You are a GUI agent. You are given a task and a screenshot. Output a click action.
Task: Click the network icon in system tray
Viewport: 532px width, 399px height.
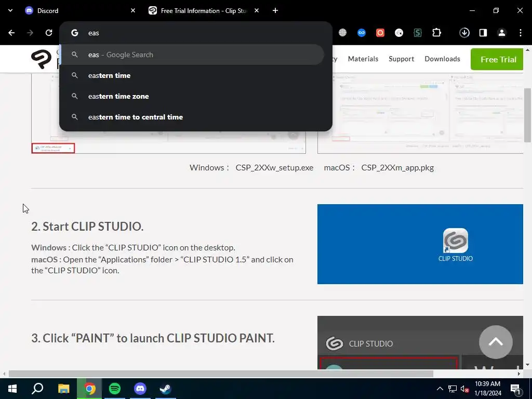453,389
